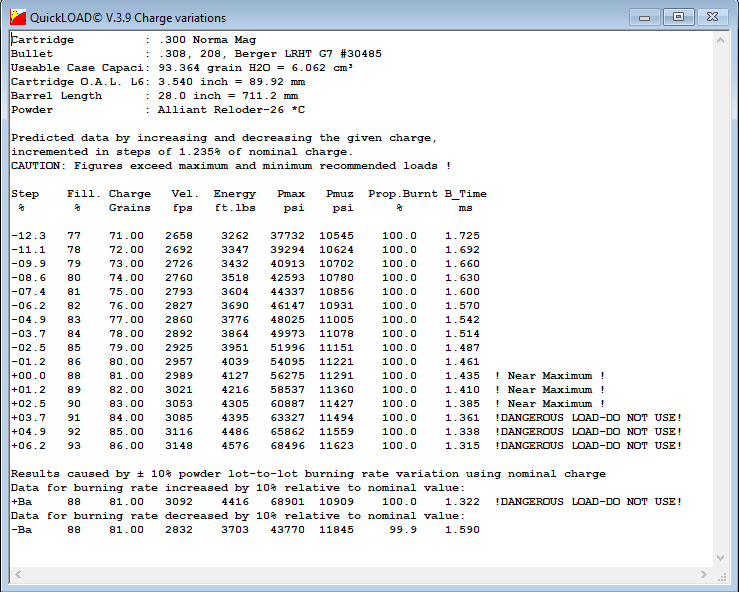Click the vertical scrollbar down arrow
Viewport: 739px width, 592px height.
pos(720,558)
